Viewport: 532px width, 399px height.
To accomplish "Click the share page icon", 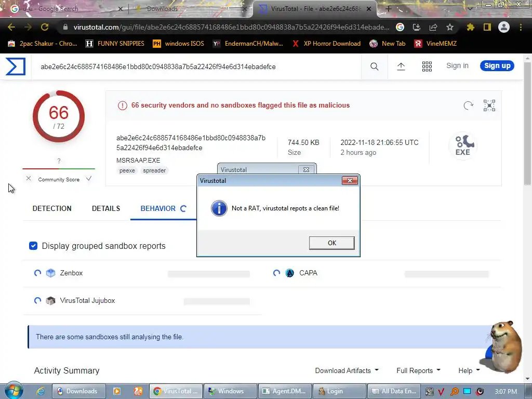I will point(433,27).
